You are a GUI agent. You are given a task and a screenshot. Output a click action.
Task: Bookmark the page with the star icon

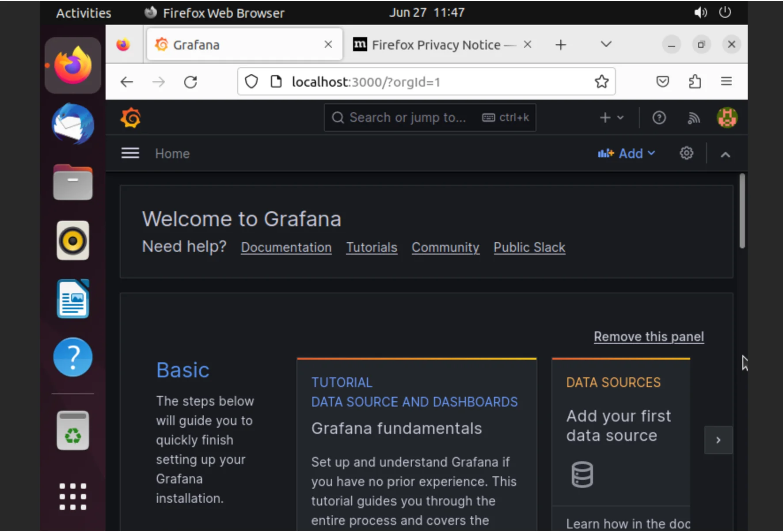click(x=601, y=81)
